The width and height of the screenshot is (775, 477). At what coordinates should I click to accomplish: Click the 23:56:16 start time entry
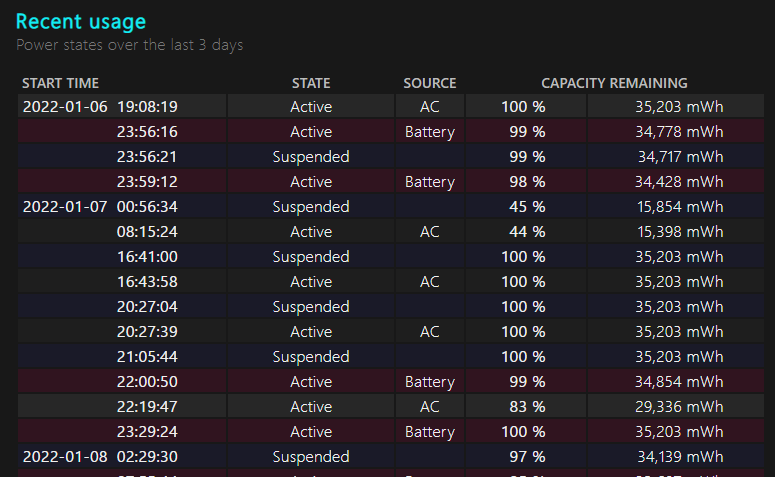tap(147, 132)
